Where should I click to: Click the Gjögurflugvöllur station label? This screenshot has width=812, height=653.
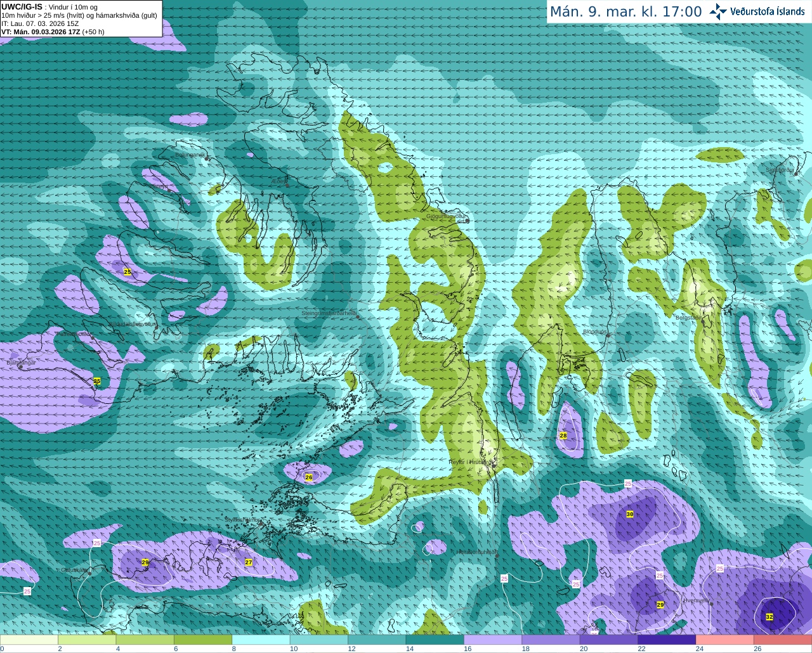(x=446, y=216)
